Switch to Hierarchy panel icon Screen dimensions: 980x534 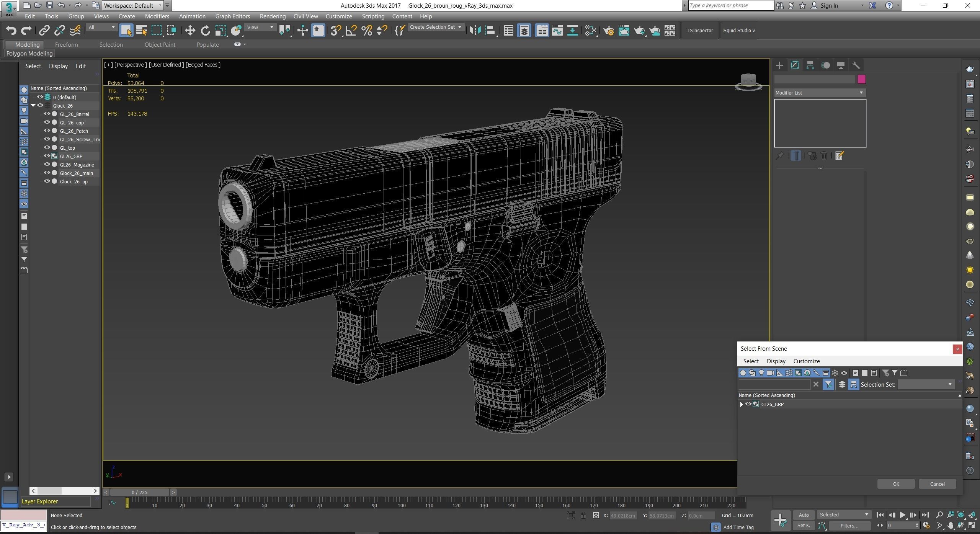tap(810, 65)
